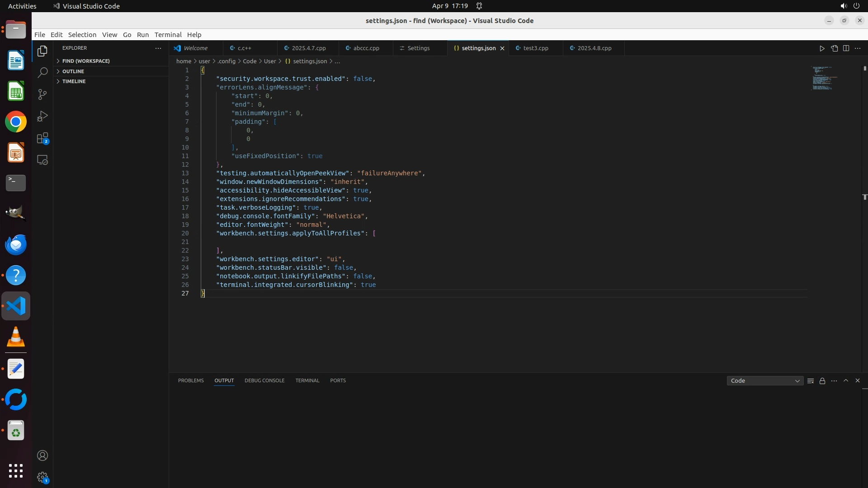
Task: Open the Extensions view
Action: (42, 138)
